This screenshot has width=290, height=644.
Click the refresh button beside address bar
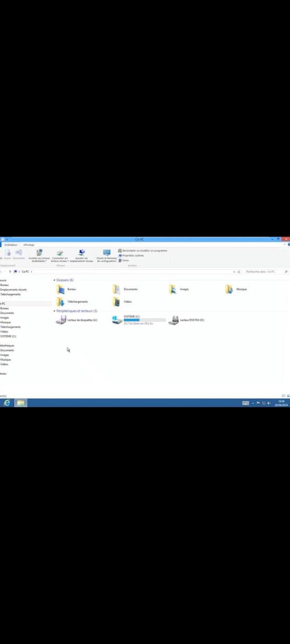[x=239, y=272]
